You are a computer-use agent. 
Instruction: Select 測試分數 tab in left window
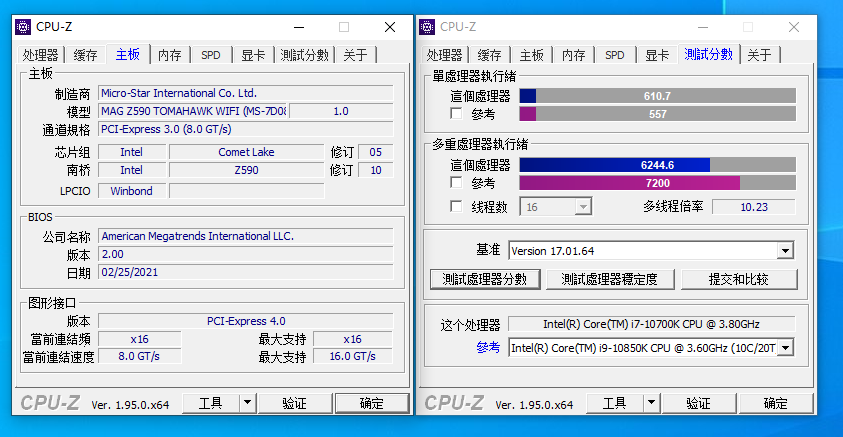click(304, 55)
